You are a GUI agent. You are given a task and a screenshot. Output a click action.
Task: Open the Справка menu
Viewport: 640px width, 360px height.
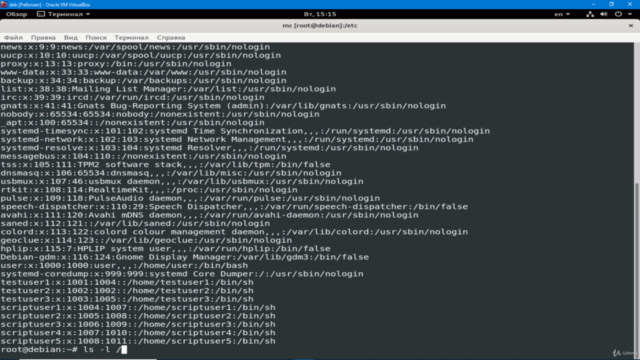(171, 38)
